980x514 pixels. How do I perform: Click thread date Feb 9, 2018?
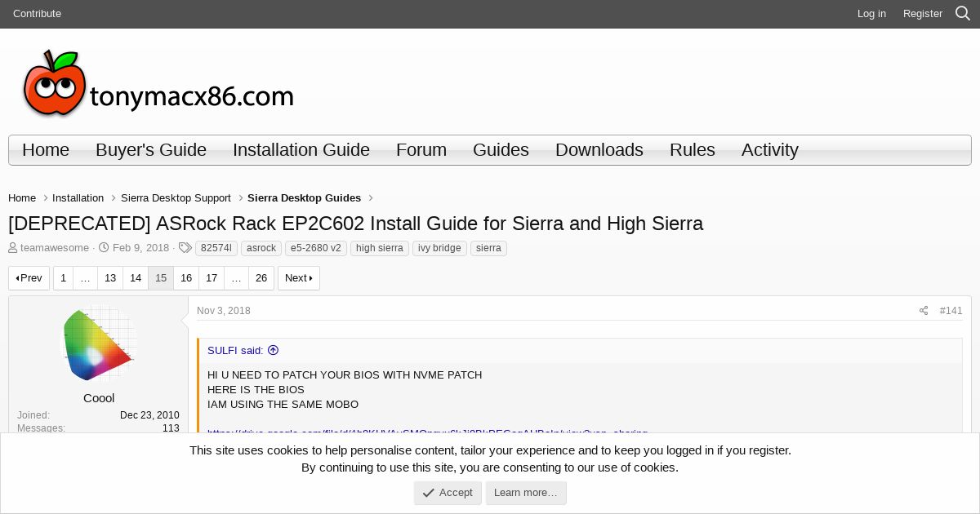tap(140, 248)
